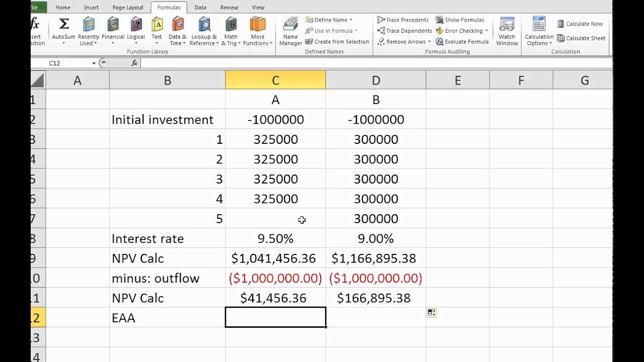Select column F header
644x362 pixels.
521,80
